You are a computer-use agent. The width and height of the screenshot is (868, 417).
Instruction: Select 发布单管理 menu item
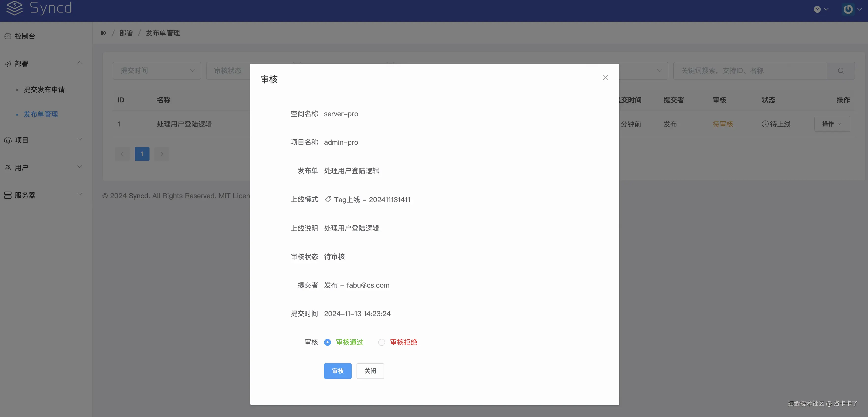[41, 114]
